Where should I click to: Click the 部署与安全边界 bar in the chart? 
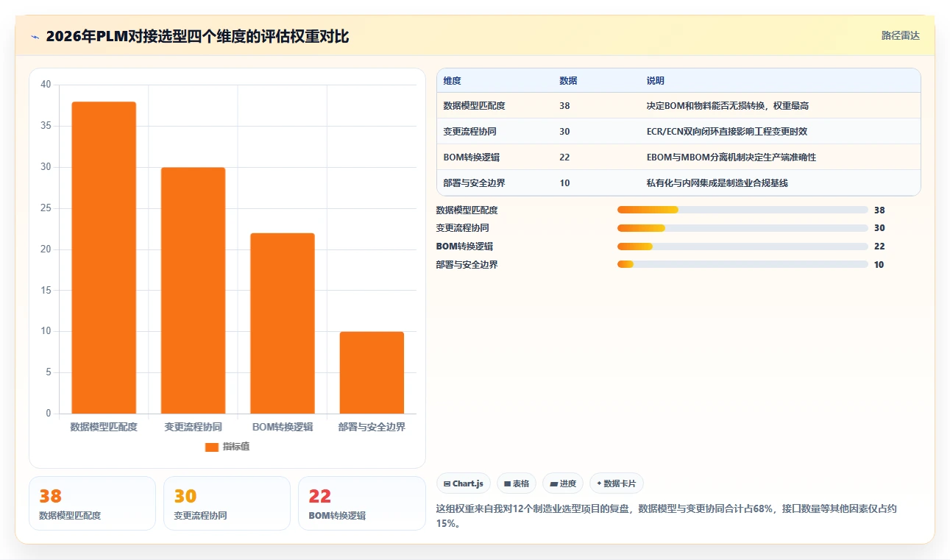(x=372, y=372)
